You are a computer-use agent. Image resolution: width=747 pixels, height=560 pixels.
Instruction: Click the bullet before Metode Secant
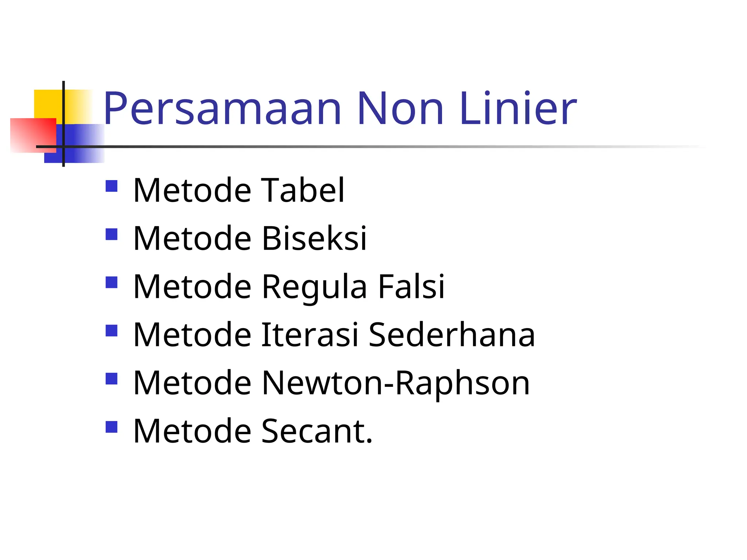click(x=111, y=427)
